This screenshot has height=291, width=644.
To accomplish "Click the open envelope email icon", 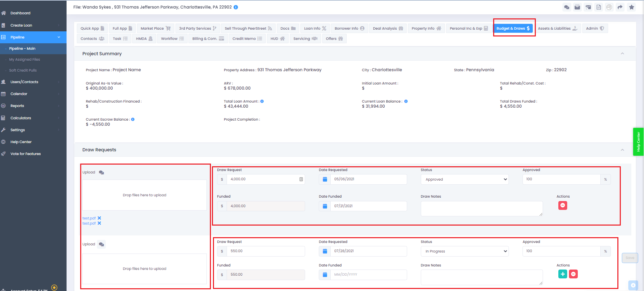I will click(577, 7).
